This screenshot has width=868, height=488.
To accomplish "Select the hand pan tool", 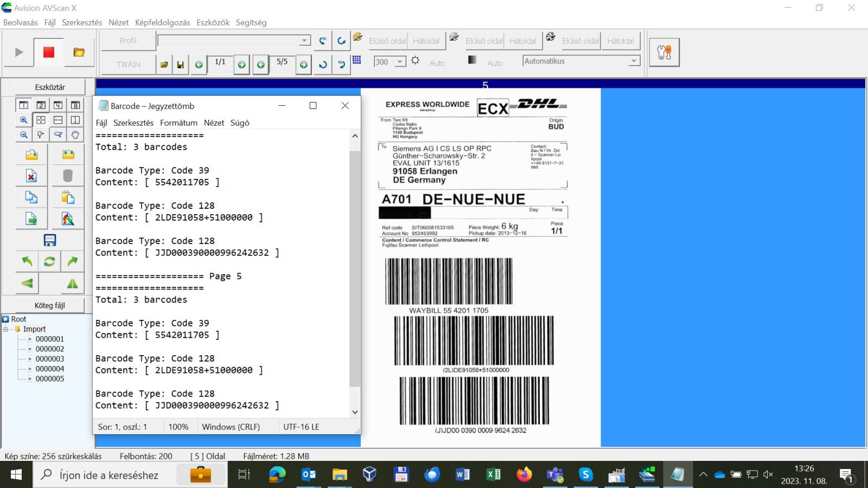I will pos(75,134).
